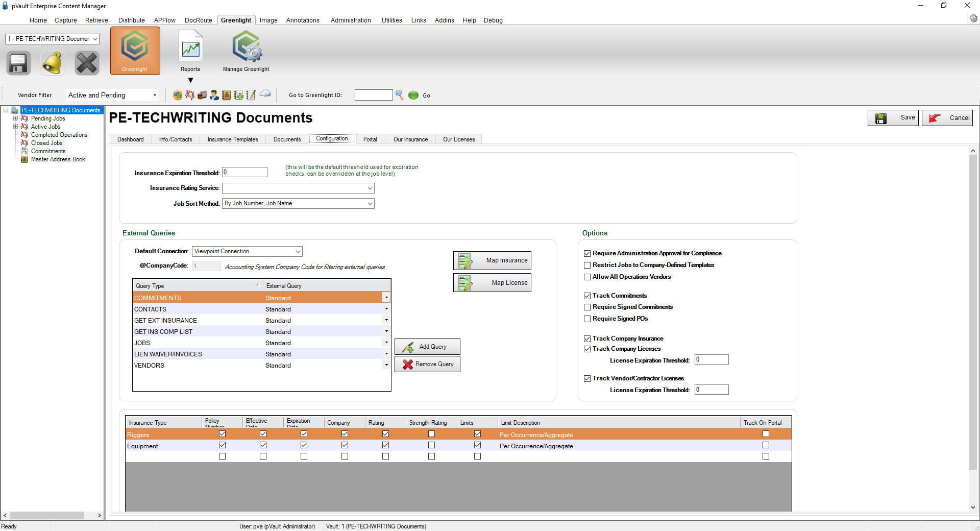The height and width of the screenshot is (531, 980).
Task: Enable Require Signed POs
Action: click(587, 319)
